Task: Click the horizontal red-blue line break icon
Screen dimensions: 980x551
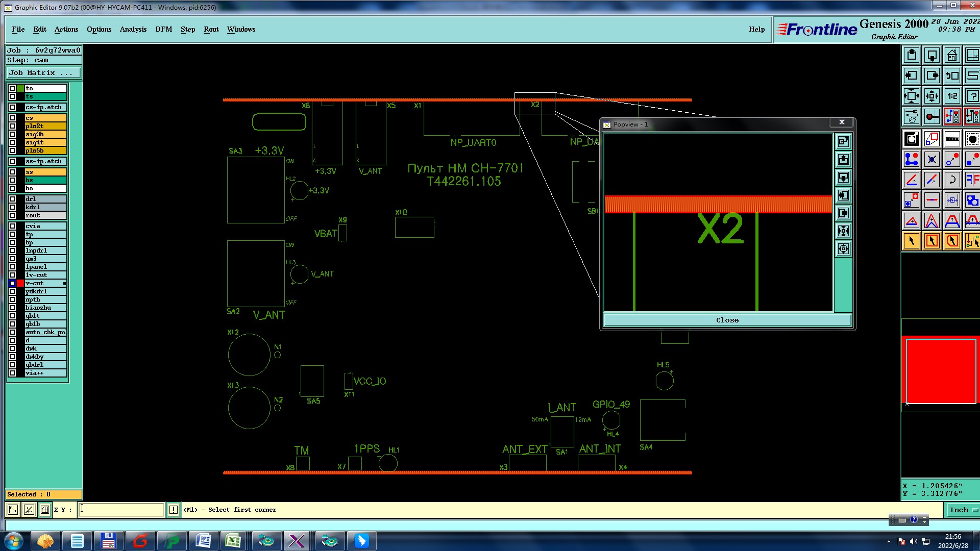Action: [x=932, y=200]
